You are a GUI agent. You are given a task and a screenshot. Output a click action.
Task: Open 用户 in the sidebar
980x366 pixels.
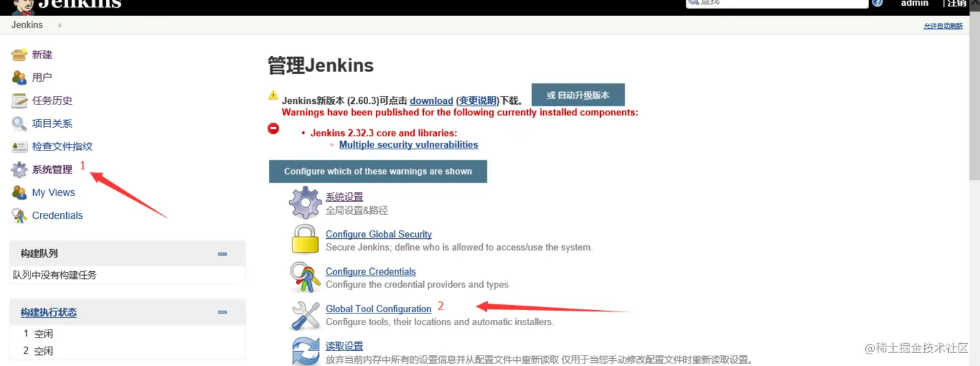42,77
